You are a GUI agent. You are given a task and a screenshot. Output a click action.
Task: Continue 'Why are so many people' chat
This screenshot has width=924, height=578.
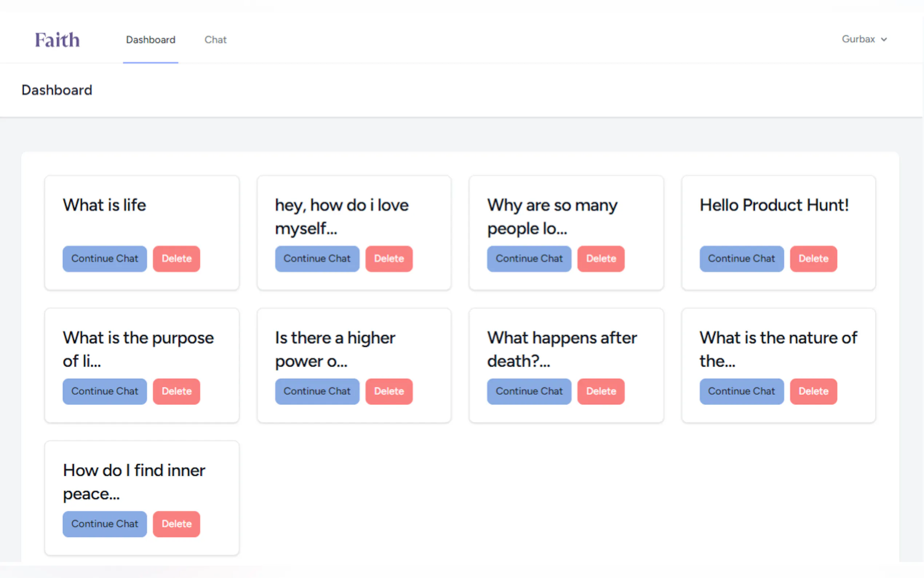(529, 259)
